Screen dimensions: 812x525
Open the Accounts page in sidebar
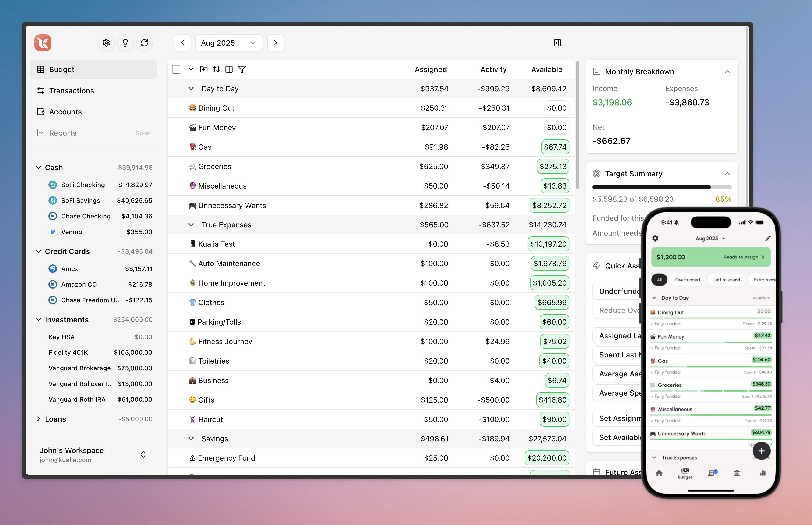coord(65,112)
